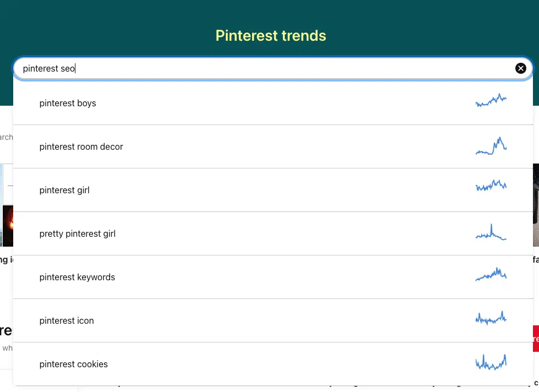Click the pinterest girl trend sparkline
This screenshot has height=392, width=539.
click(491, 186)
